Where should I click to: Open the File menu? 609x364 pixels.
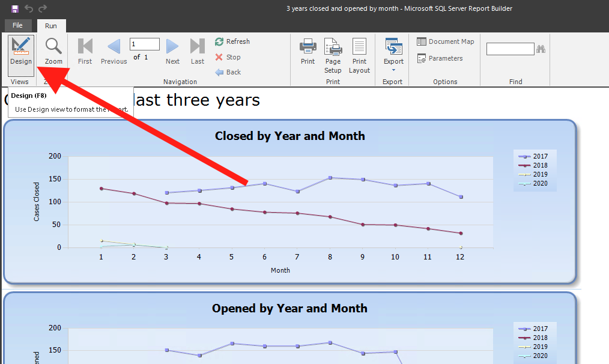17,25
